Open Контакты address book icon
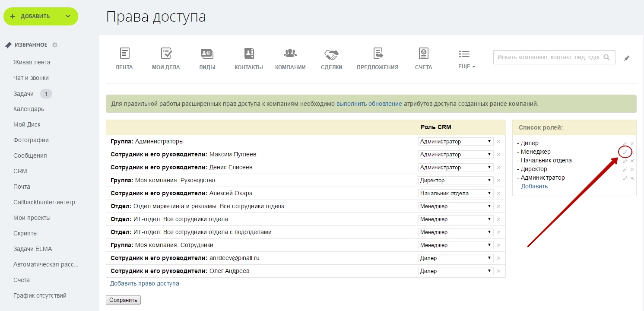The height and width of the screenshot is (311, 644). tap(249, 54)
